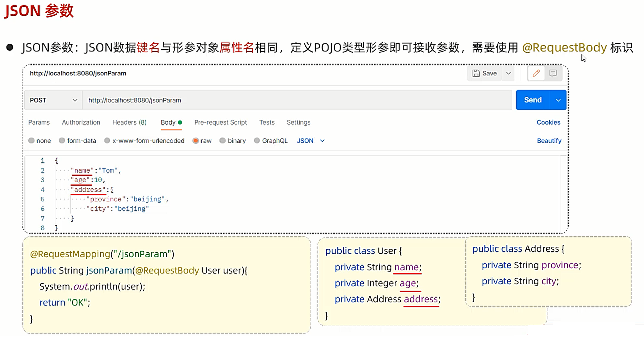Click the Beautify icon on the right

[x=549, y=141]
